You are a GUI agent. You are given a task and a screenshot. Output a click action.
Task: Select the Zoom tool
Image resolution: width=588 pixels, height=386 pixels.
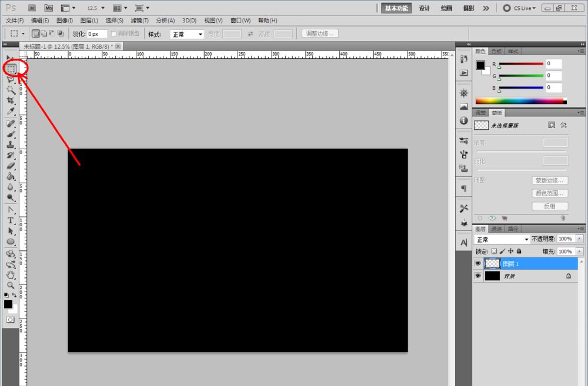pyautogui.click(x=11, y=285)
